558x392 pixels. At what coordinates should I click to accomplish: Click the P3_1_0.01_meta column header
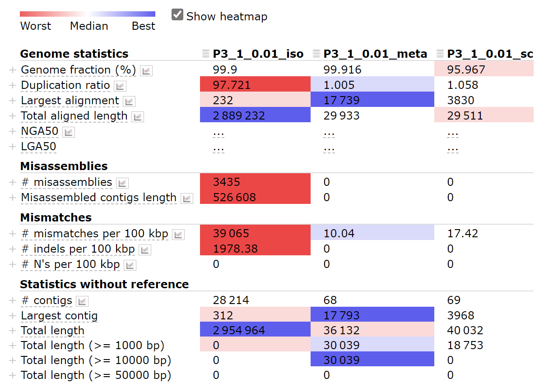click(x=375, y=54)
